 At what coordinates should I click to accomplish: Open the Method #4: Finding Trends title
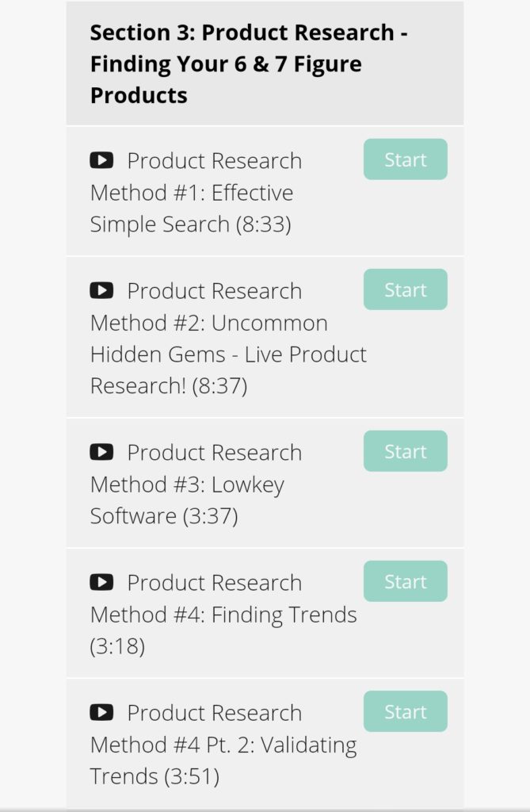[223, 615]
